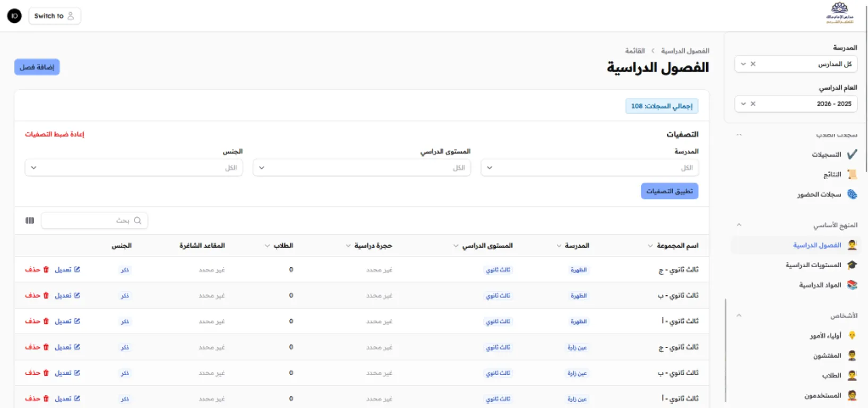
Task: Click the إضافة فصل button
Action: [37, 67]
